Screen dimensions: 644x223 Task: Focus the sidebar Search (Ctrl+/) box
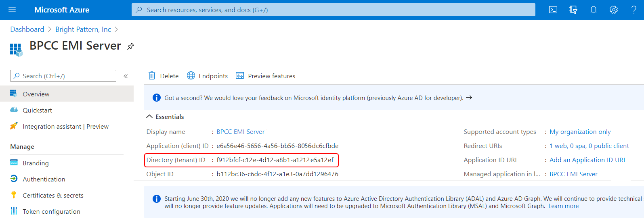(63, 76)
